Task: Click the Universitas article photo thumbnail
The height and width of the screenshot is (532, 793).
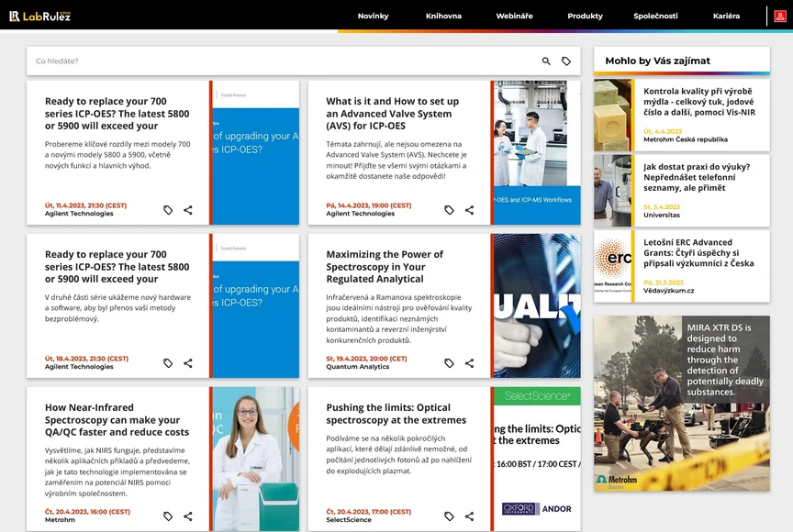Action: click(x=612, y=191)
